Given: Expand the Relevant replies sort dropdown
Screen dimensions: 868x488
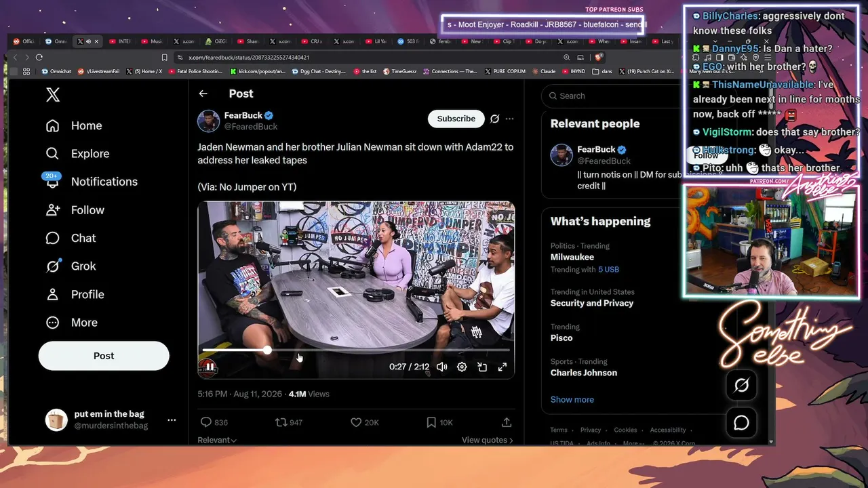Looking at the screenshot, I should point(217,440).
